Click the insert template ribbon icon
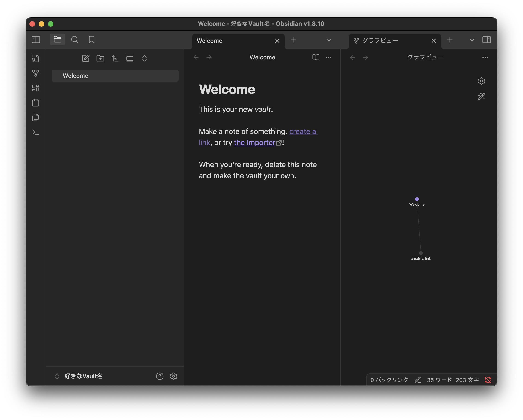The width and height of the screenshot is (523, 420). [36, 117]
